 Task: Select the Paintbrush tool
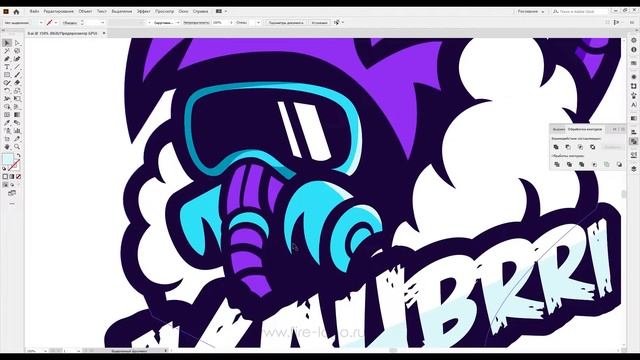(17, 75)
